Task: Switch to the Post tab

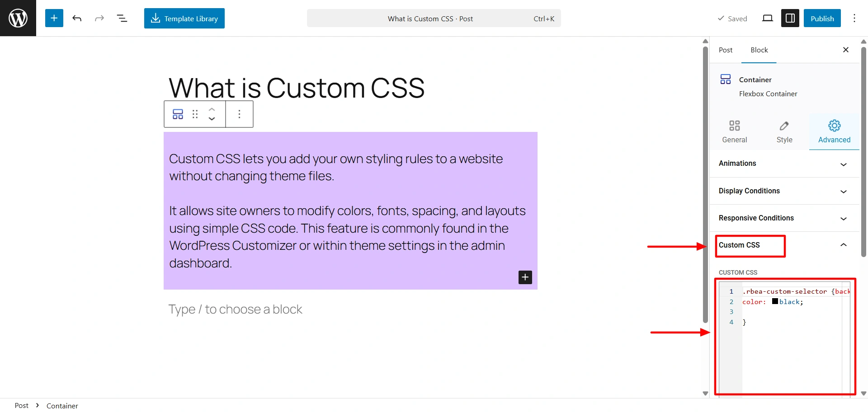Action: pyautogui.click(x=726, y=50)
